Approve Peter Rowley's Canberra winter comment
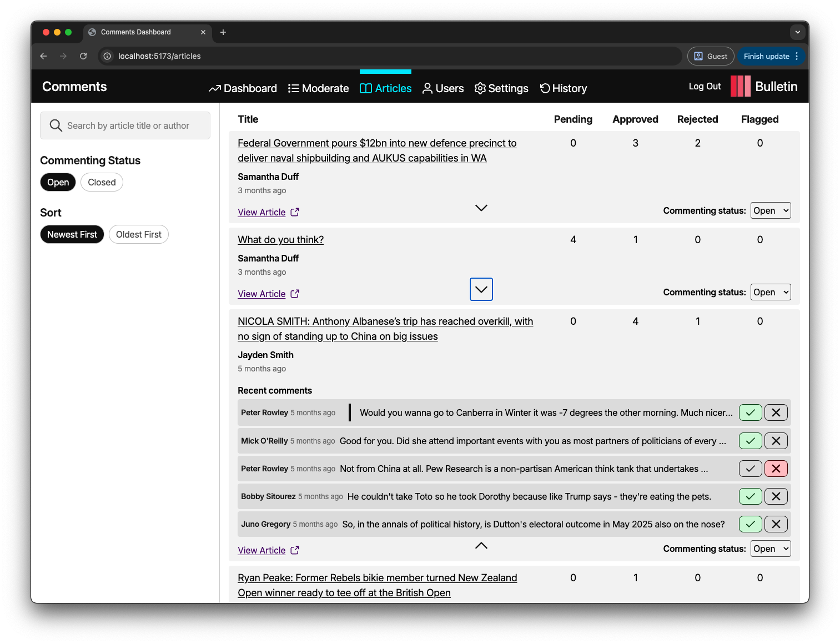 (x=750, y=412)
